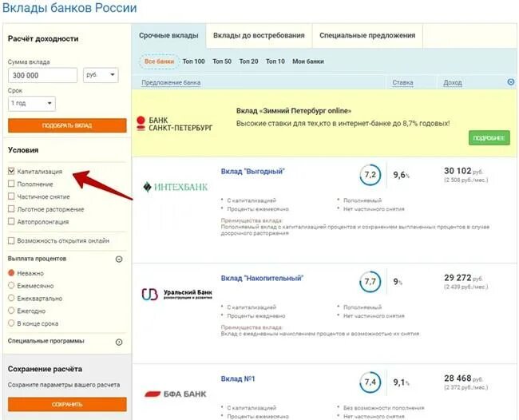This screenshot has width=519, height=420.
Task: Filter by Топ 10 banks
Action: (275, 61)
